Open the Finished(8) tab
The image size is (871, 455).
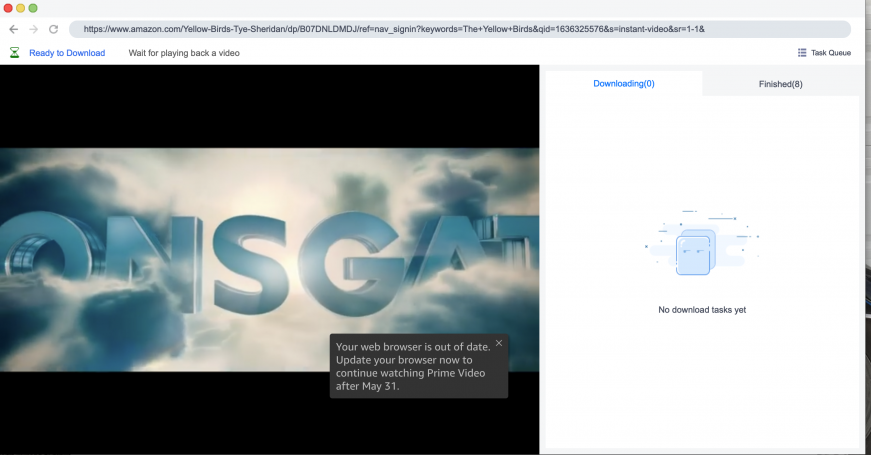point(780,84)
